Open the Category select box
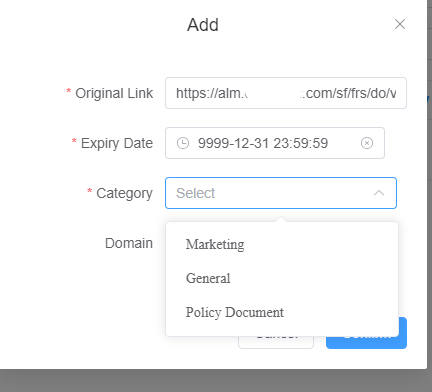The width and height of the screenshot is (432, 392). [x=281, y=193]
